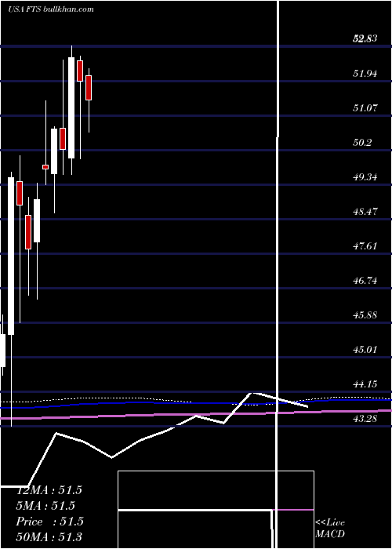Click the 5MA : 51.5 readout

click(45, 506)
